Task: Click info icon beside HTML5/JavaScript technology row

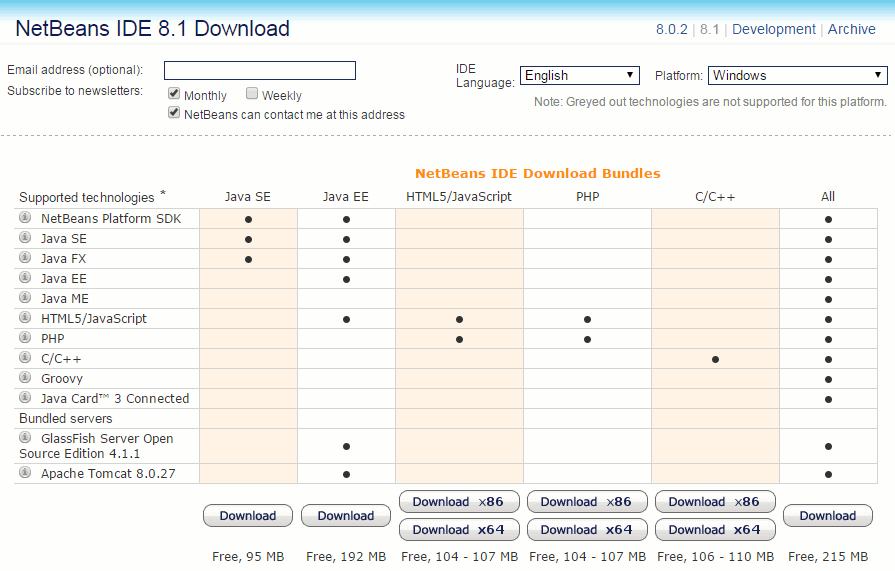Action: coord(25,317)
